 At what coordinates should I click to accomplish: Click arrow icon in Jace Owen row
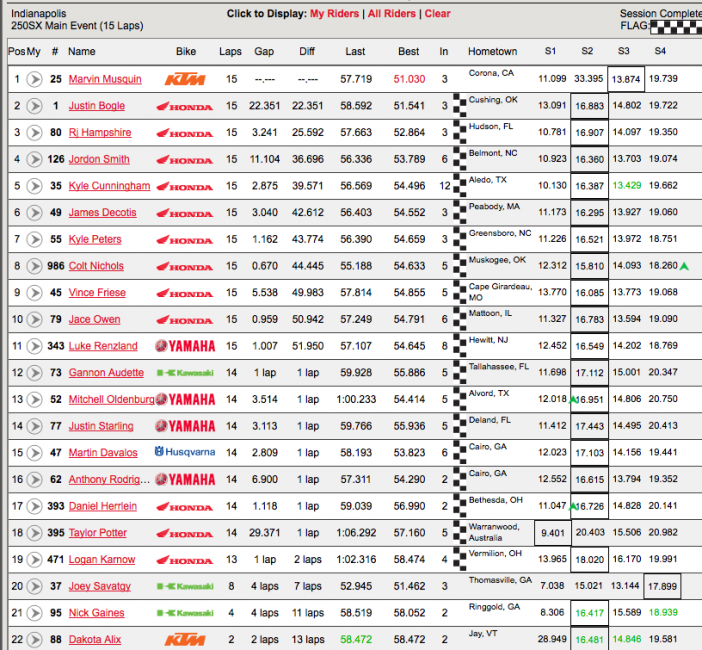click(x=34, y=320)
